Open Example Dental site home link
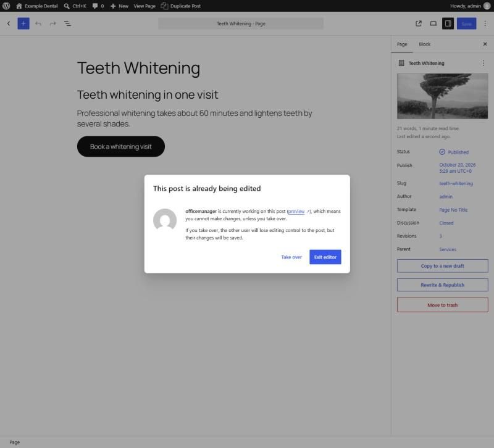This screenshot has width=494, height=448. [x=37, y=6]
